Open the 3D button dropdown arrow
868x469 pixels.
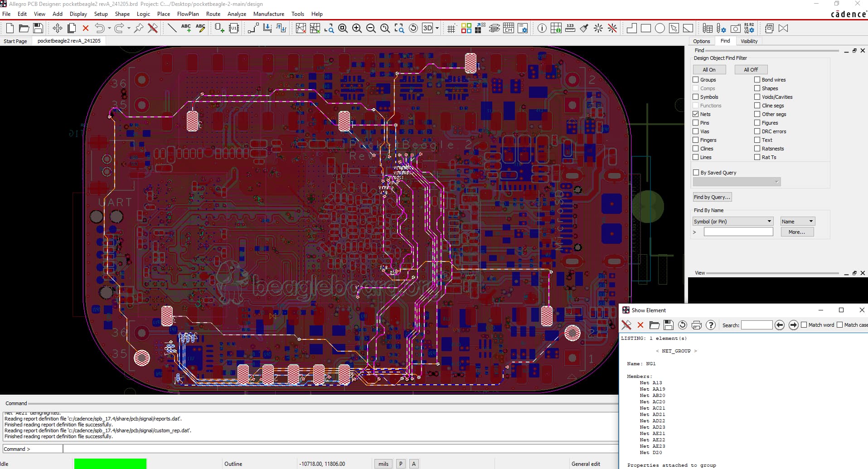point(437,29)
